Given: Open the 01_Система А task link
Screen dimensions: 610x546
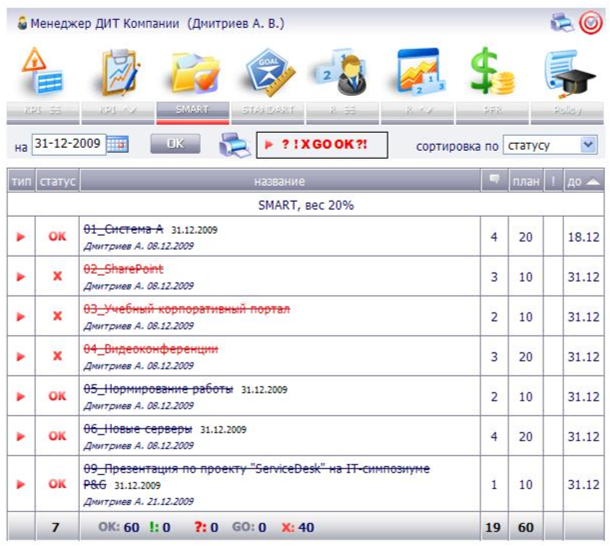Looking at the screenshot, I should (123, 229).
